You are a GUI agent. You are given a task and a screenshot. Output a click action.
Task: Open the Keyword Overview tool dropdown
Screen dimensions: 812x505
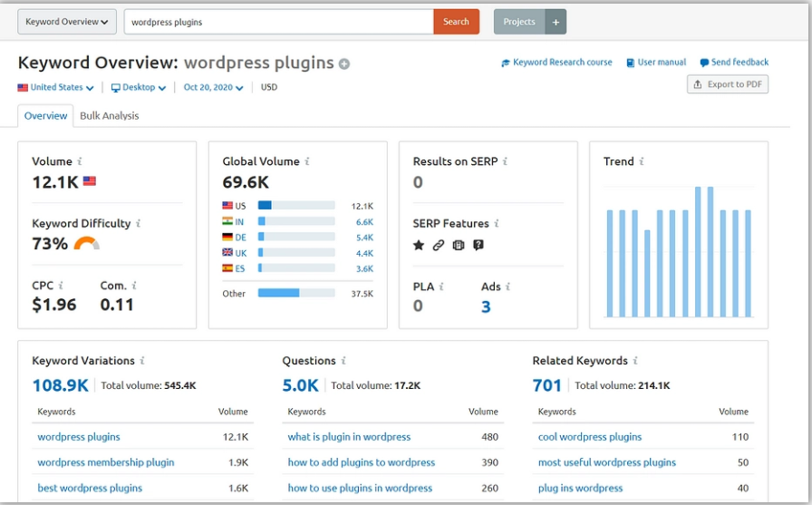[x=67, y=22]
